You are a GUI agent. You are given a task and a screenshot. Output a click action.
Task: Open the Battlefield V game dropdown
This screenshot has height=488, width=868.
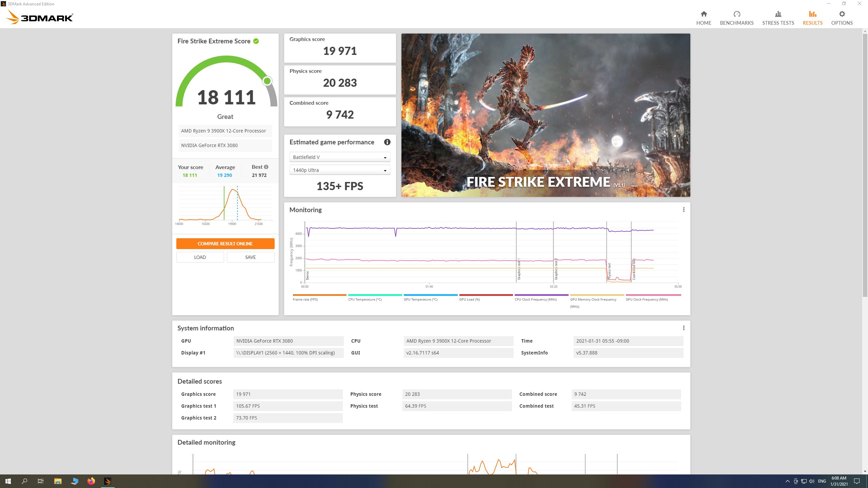click(x=340, y=157)
